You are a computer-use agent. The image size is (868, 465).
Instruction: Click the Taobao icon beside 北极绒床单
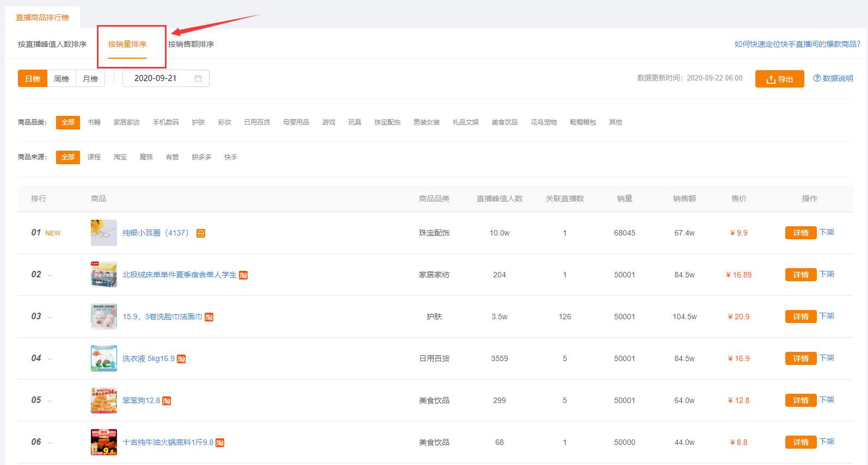(x=243, y=275)
